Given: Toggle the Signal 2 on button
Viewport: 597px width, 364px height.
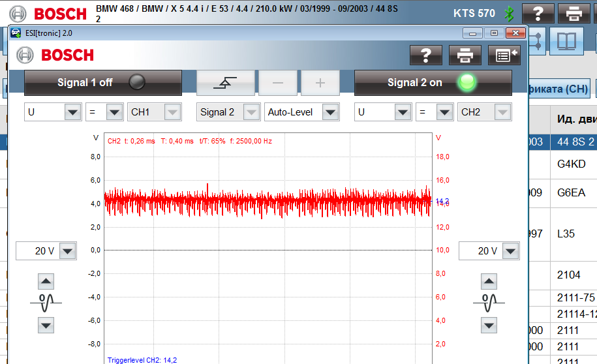Looking at the screenshot, I should pyautogui.click(x=433, y=83).
